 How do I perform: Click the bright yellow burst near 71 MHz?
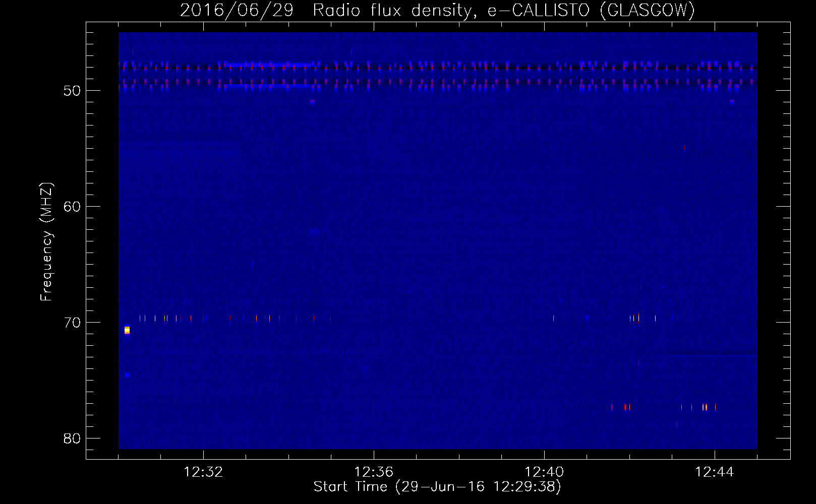click(x=127, y=330)
